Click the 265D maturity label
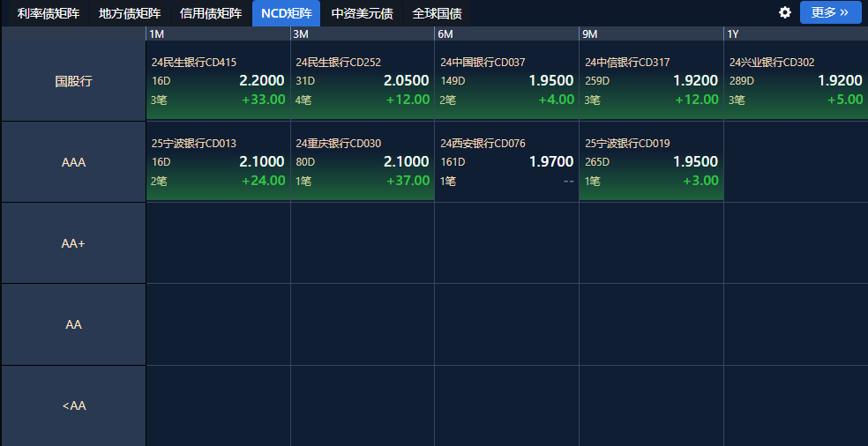Screen dimensions: 868x446 click(597, 163)
